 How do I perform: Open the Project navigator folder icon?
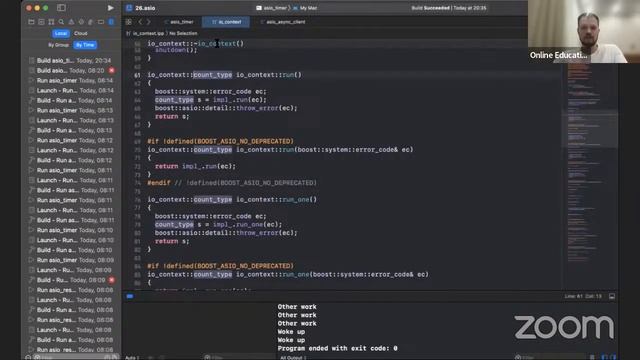click(x=31, y=22)
